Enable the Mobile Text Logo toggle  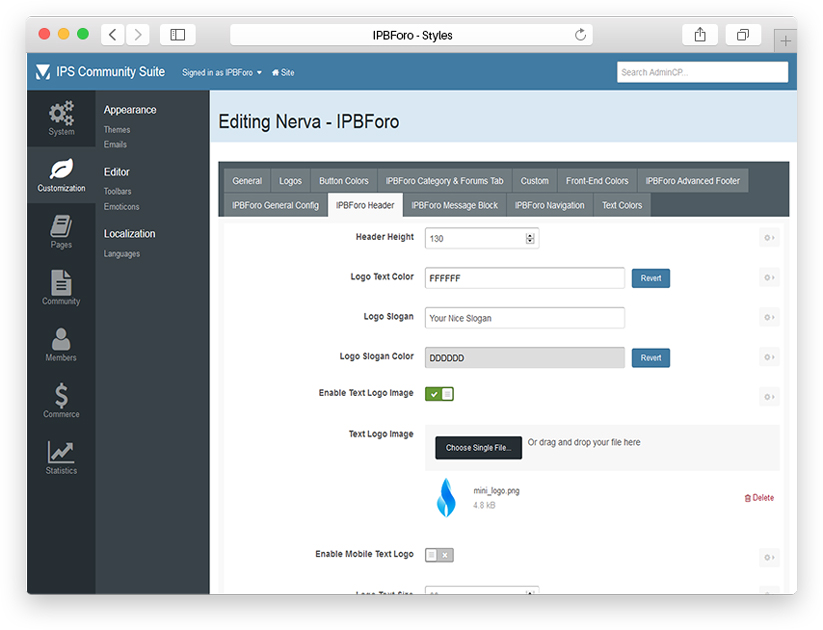(x=439, y=555)
